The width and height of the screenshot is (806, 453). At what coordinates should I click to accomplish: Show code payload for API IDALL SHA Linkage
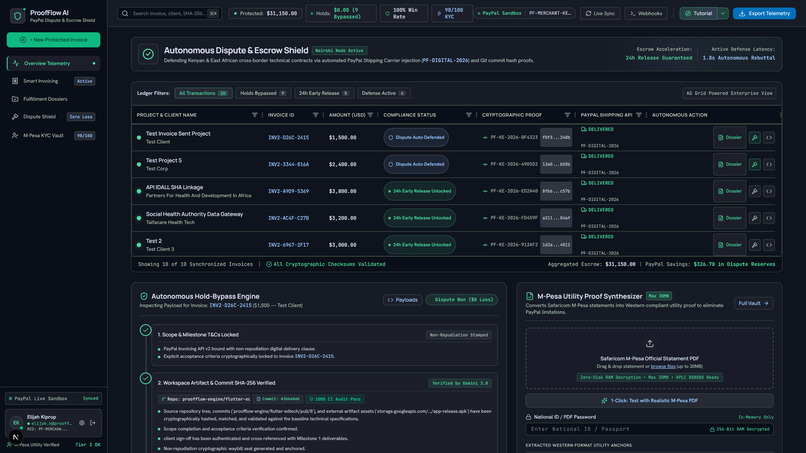tap(769, 191)
